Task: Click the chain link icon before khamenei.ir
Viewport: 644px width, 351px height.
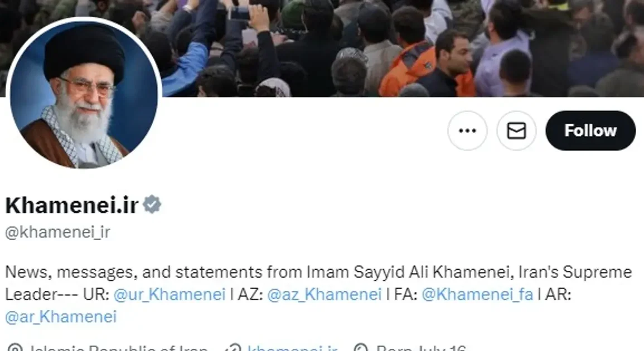Action: [233, 348]
